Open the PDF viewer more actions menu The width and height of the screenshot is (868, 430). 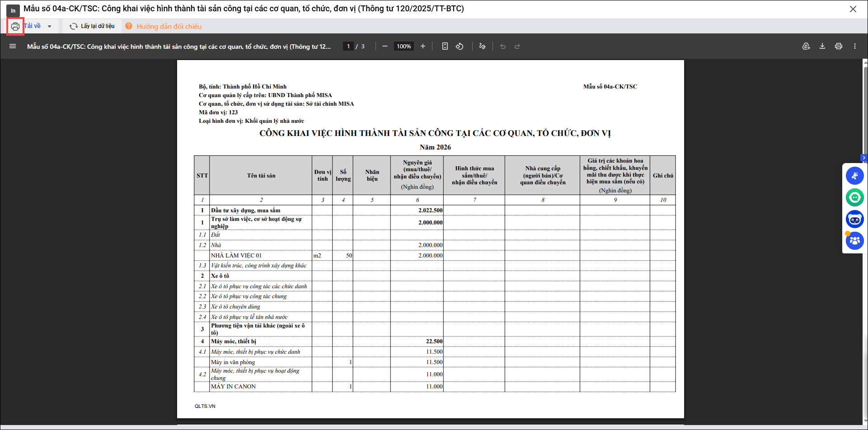[855, 47]
